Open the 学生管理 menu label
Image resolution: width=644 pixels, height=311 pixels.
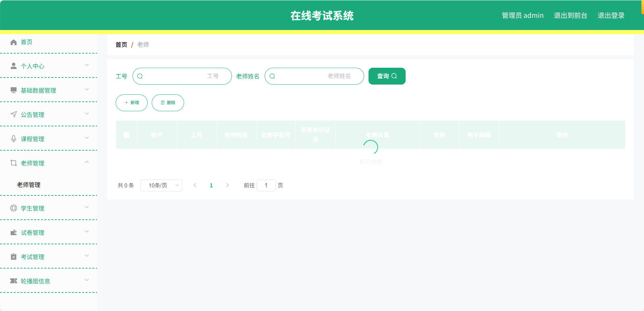[33, 209]
